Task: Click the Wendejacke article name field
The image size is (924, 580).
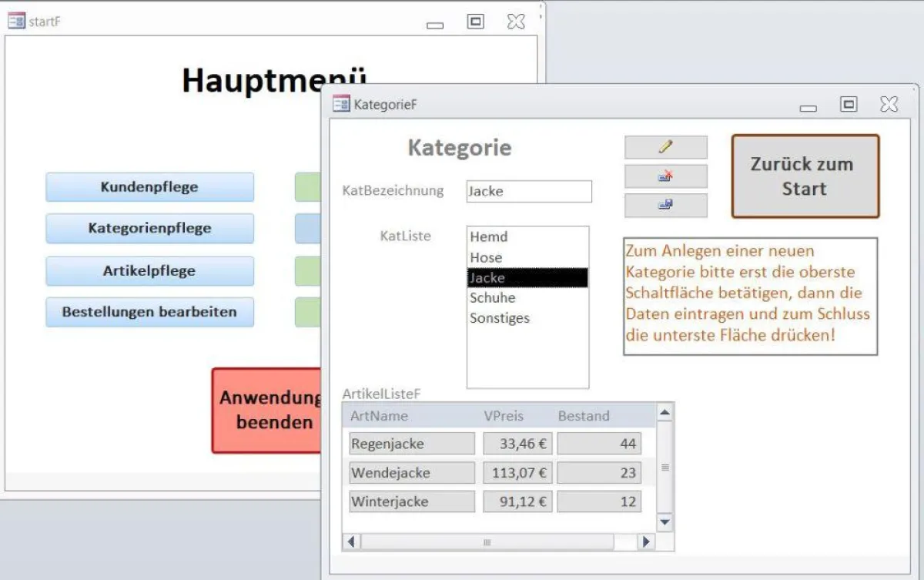Action: pos(412,473)
